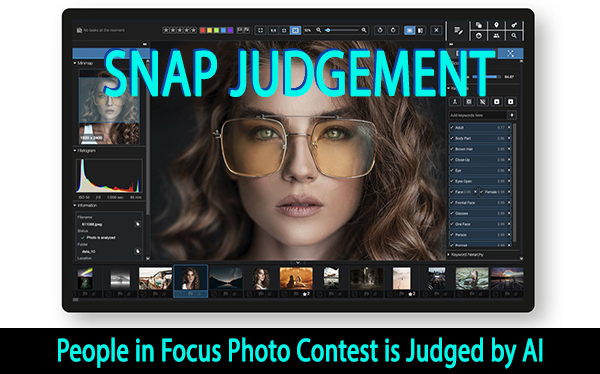Collapse the Minimap panel section
The width and height of the screenshot is (600, 374).
75,63
